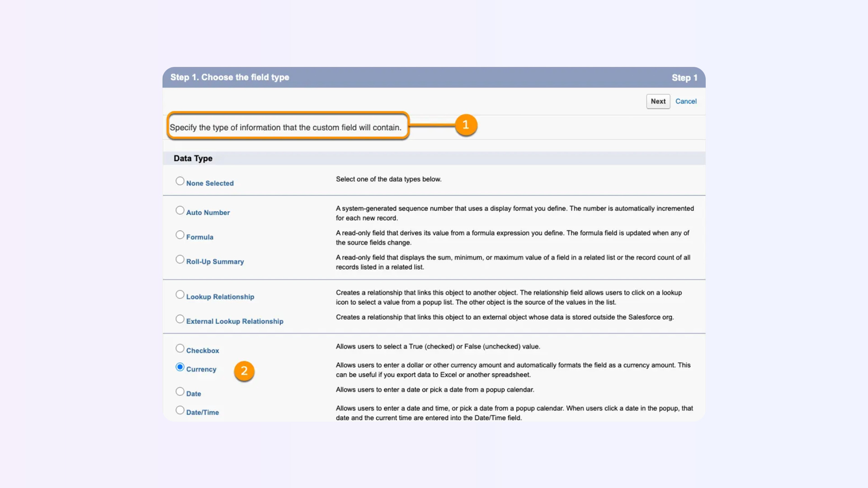Click the Currency description about dollar amounts
This screenshot has width=868, height=488.
pyautogui.click(x=513, y=370)
